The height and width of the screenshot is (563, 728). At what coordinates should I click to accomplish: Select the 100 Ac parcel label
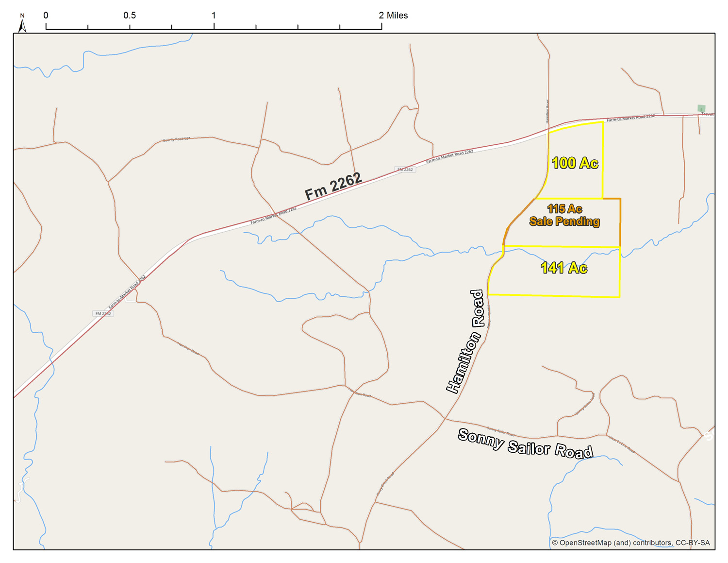pos(575,163)
